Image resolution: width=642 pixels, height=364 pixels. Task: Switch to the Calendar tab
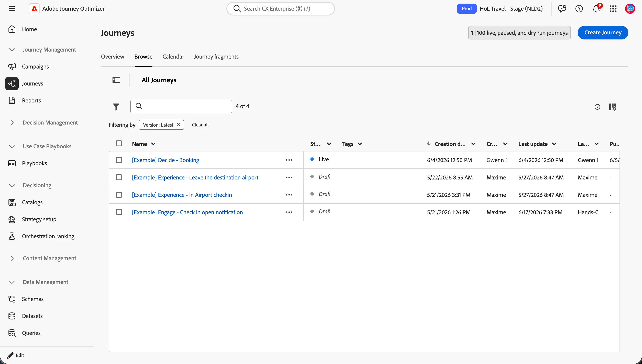pos(173,56)
